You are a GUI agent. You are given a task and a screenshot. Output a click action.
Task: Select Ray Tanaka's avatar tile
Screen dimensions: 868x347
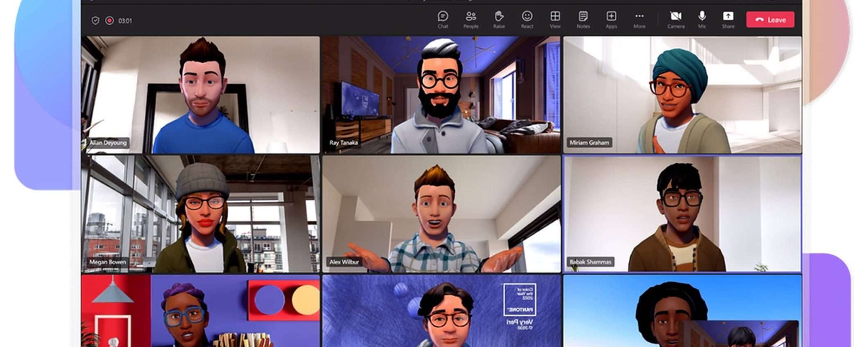pos(441,95)
